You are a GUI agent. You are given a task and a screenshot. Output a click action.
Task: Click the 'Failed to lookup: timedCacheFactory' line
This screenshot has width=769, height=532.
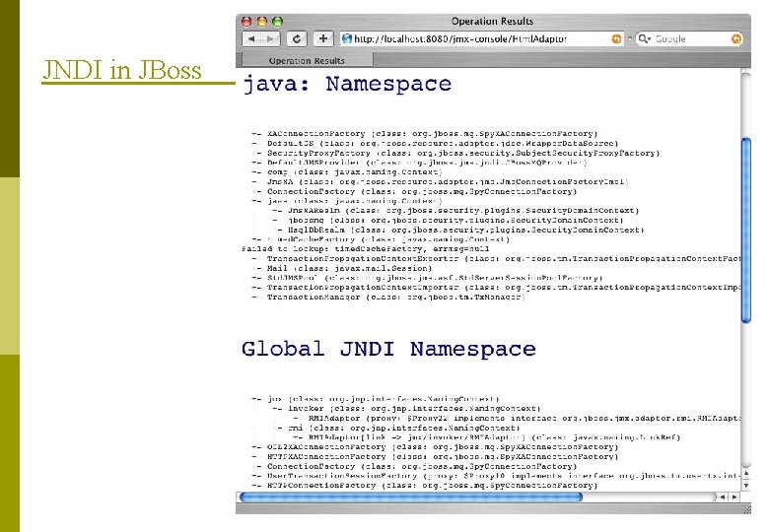pos(366,249)
